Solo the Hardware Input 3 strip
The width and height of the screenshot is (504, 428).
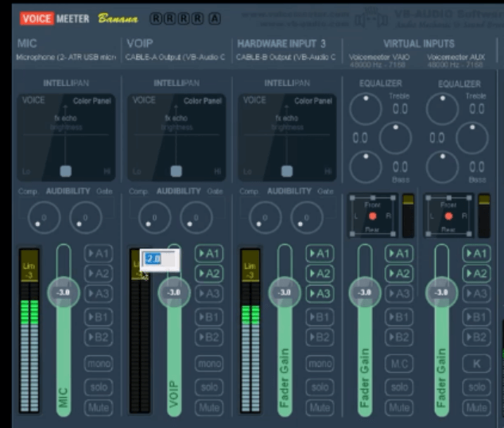coord(320,387)
